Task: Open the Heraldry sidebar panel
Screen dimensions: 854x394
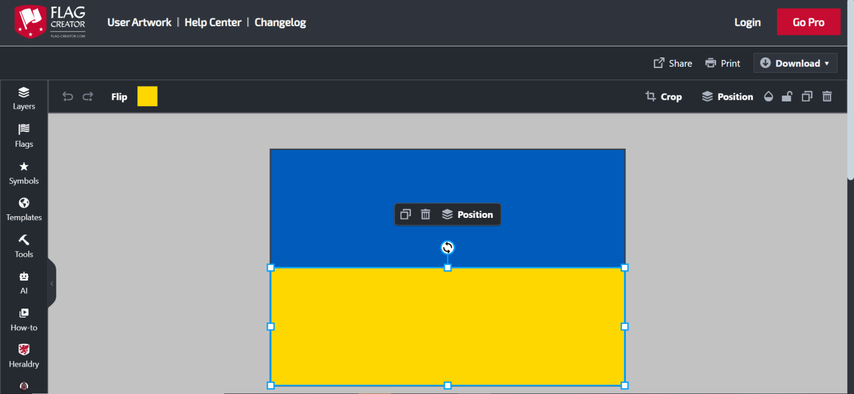Action: click(24, 356)
